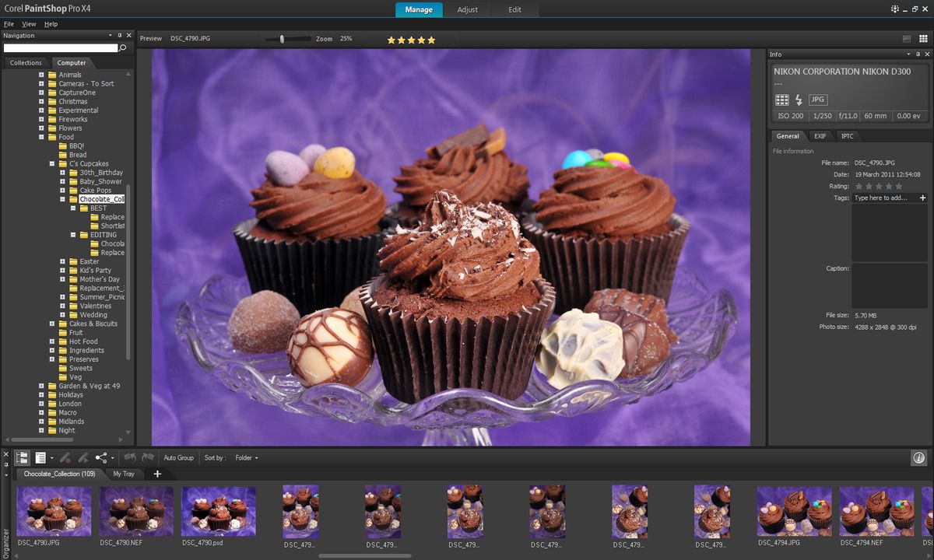The width and height of the screenshot is (934, 560).
Task: Click the search magnifier in the Navigation panel
Action: (x=122, y=47)
